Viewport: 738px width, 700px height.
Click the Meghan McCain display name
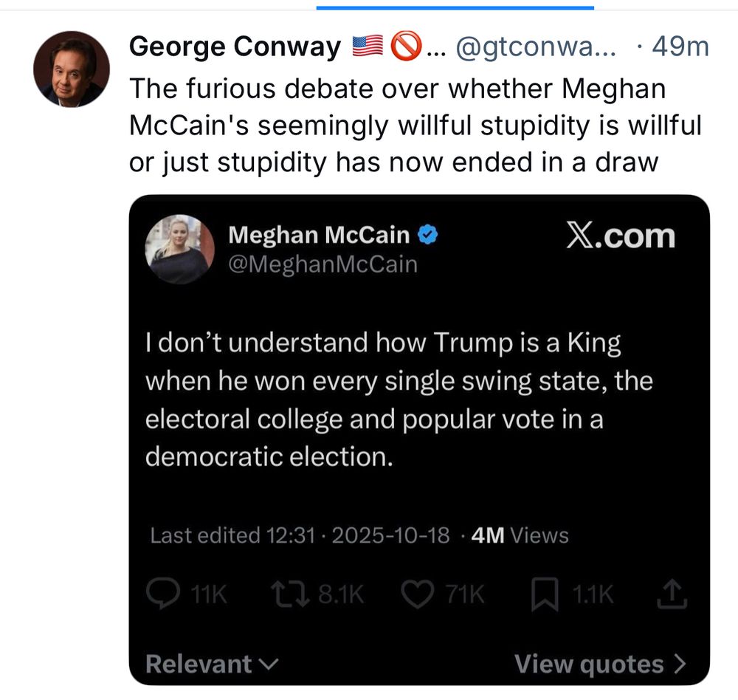[319, 235]
